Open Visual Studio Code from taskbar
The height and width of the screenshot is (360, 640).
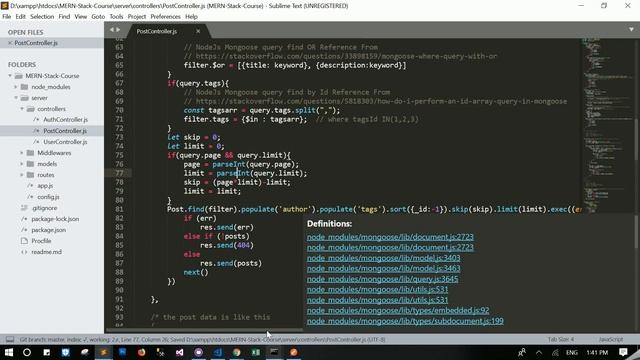[x=218, y=352]
